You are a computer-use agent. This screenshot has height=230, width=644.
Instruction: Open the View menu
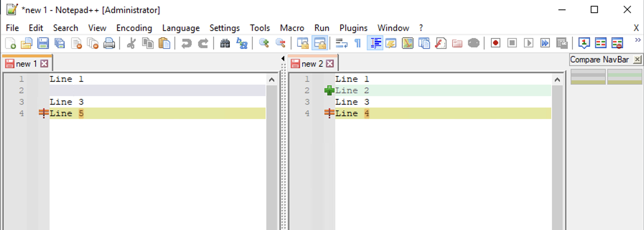97,28
